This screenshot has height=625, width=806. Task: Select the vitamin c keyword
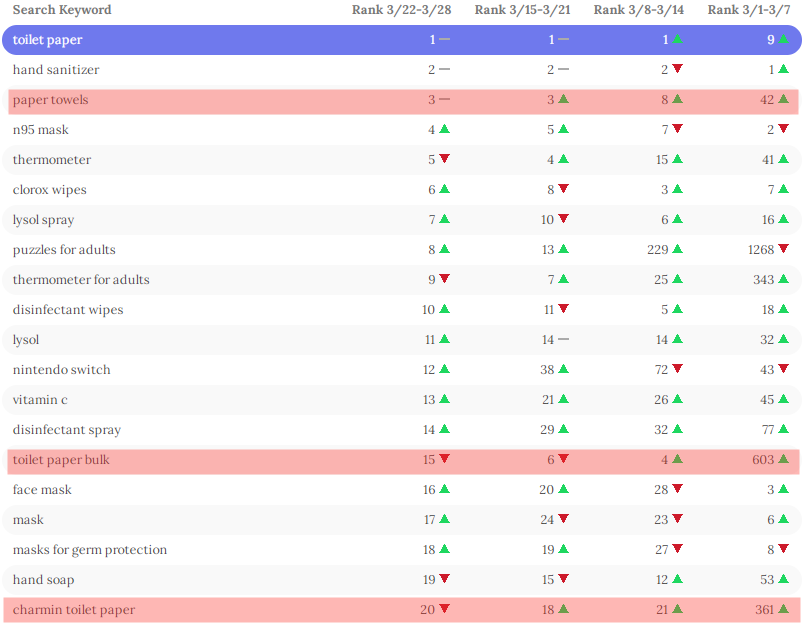click(40, 400)
